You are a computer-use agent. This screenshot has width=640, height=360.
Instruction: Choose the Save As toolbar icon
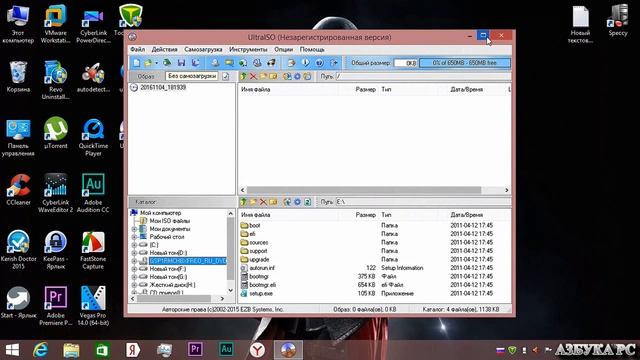(196, 63)
